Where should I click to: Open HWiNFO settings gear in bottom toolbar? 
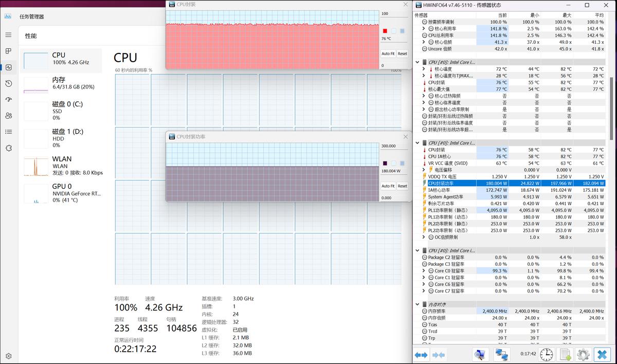pyautogui.click(x=583, y=354)
